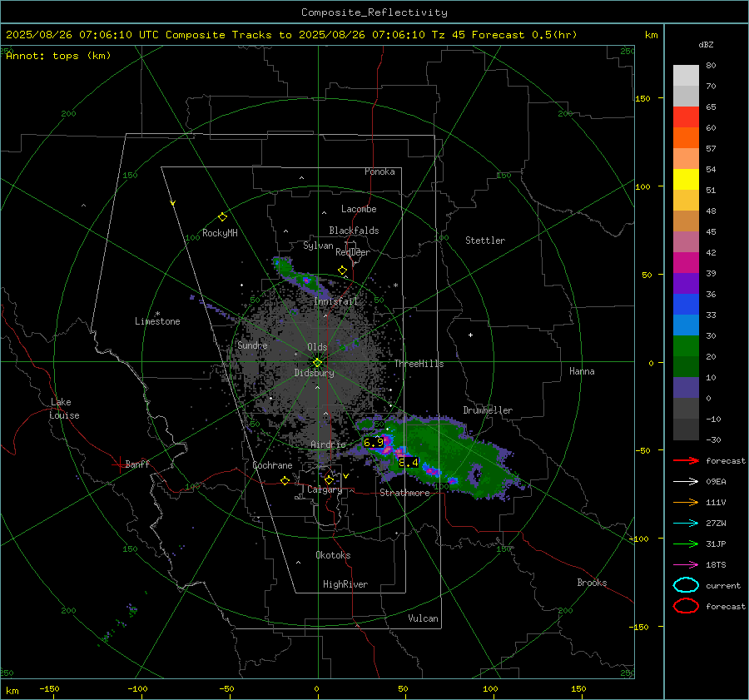Select the dark orange 57–60 dBZ swatch
This screenshot has width=749, height=700.
tap(686, 138)
